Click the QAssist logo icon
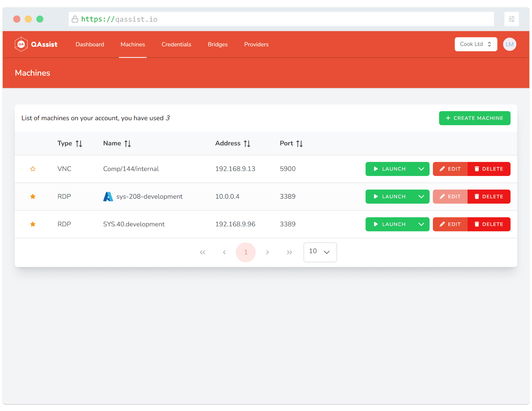 click(x=21, y=44)
